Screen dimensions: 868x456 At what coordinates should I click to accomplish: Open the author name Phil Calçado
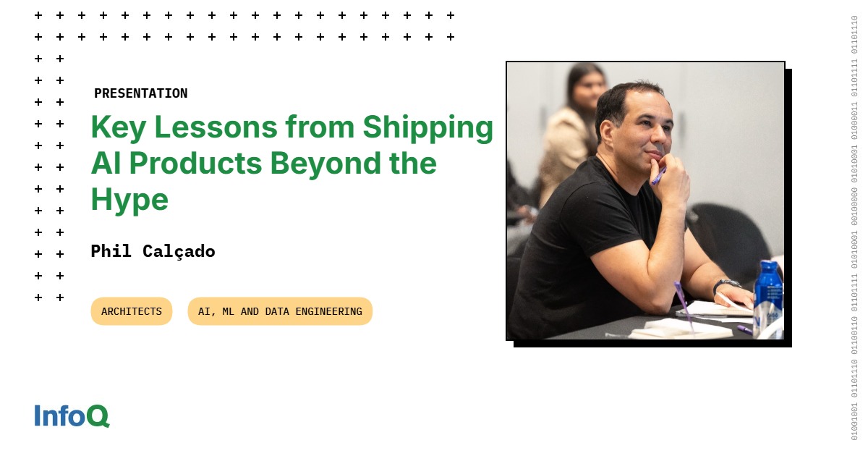[153, 251]
